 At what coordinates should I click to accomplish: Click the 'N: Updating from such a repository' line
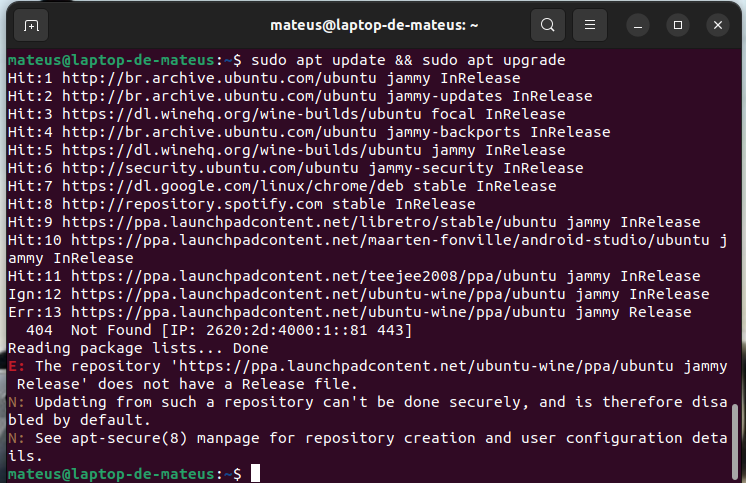(367, 411)
